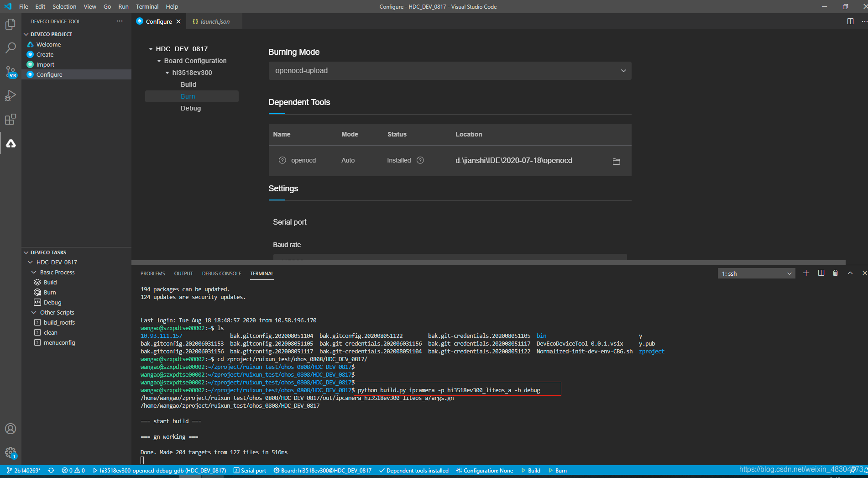
Task: Open Serial port from status bar
Action: point(250,471)
